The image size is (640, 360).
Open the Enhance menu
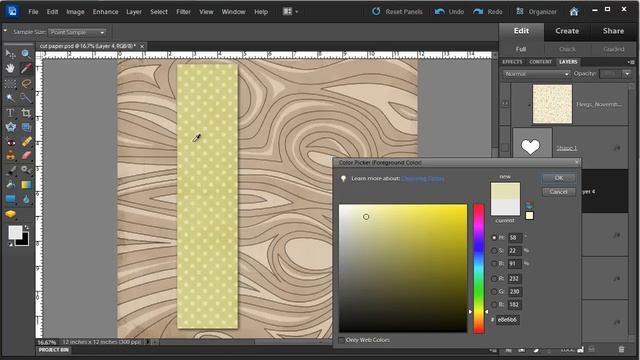tap(105, 12)
